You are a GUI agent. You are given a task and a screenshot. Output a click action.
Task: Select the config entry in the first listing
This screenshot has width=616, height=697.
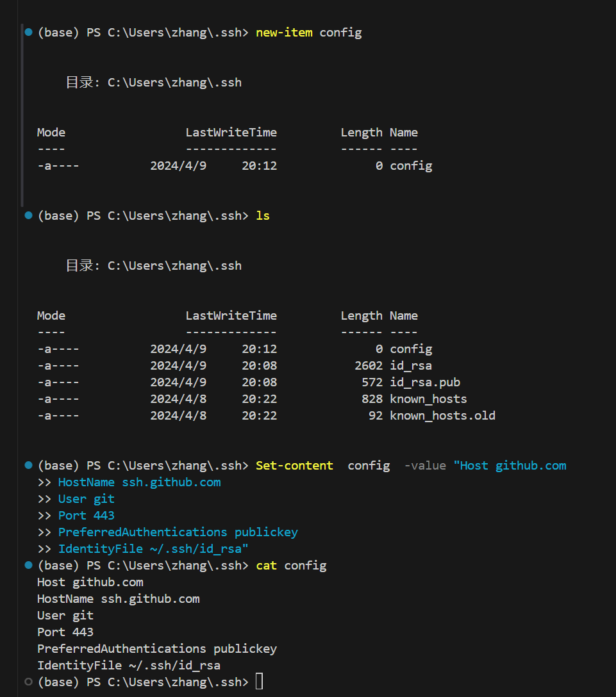[411, 165]
